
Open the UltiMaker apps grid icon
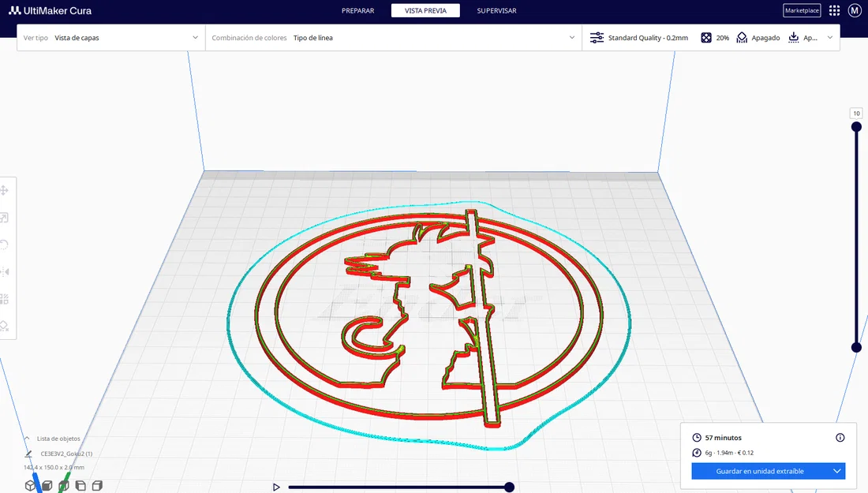tap(834, 10)
